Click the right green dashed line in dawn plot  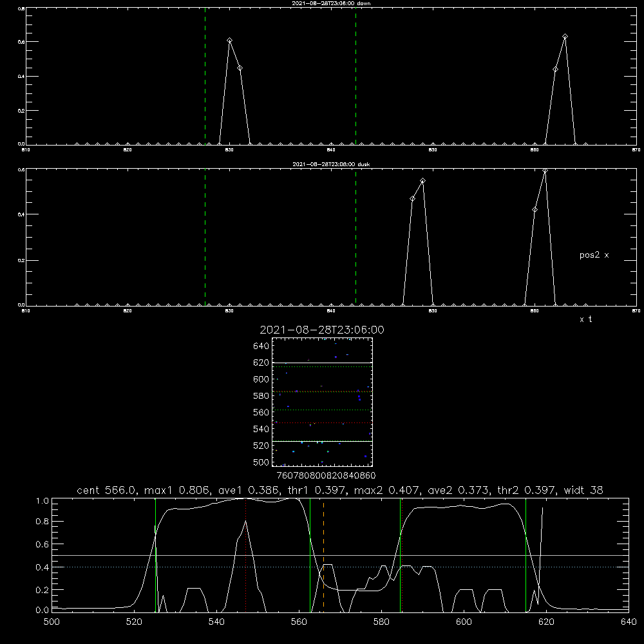click(x=355, y=77)
